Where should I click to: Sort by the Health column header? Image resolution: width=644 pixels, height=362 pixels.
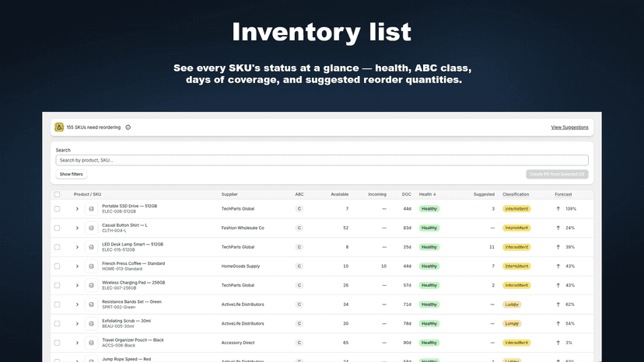coord(428,194)
